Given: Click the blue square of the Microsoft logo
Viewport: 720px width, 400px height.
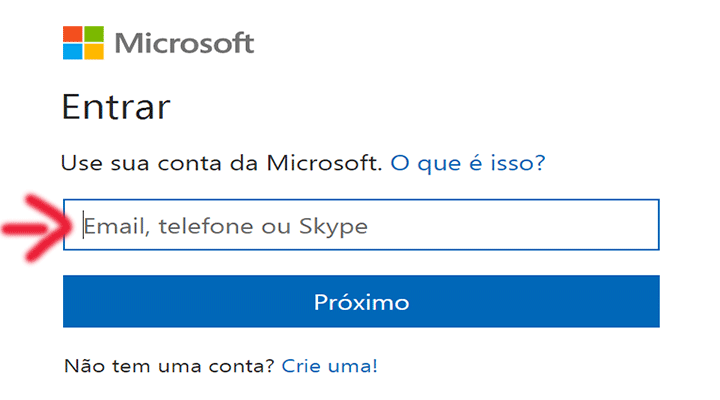Looking at the screenshot, I should 73,51.
